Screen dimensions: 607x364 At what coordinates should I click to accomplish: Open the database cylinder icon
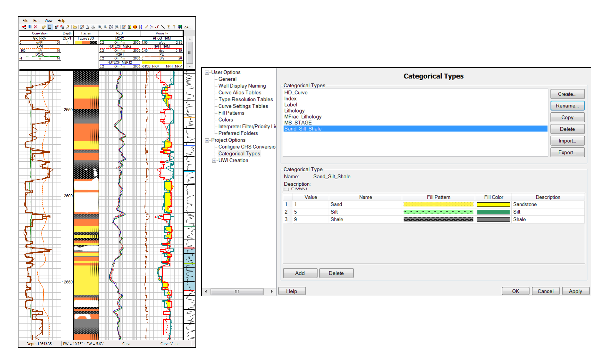click(135, 27)
